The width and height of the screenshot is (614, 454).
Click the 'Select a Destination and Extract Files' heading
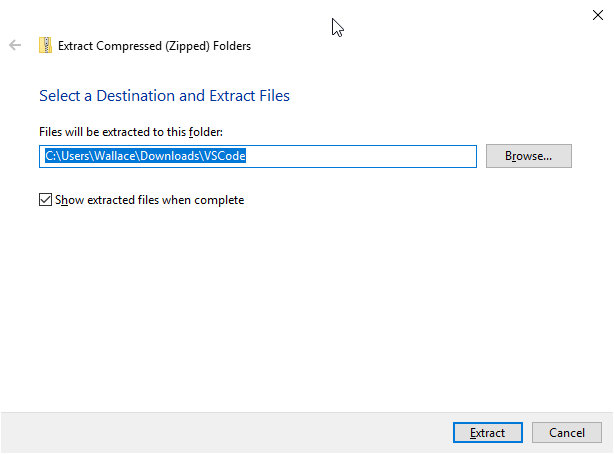coord(164,96)
